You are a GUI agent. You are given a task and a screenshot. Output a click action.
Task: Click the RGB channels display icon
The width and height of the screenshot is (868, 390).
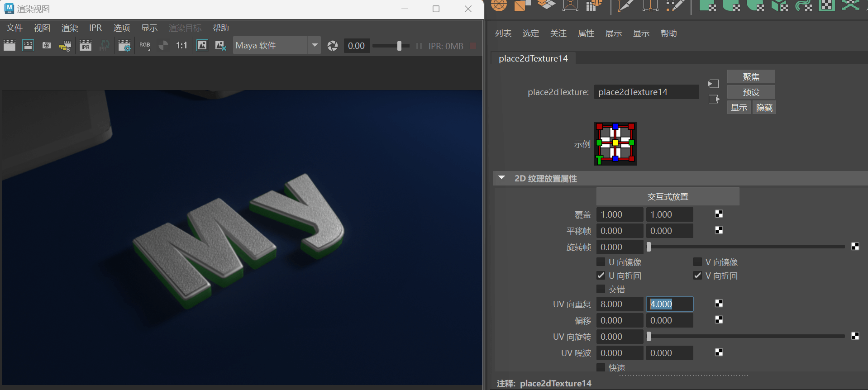tap(145, 46)
